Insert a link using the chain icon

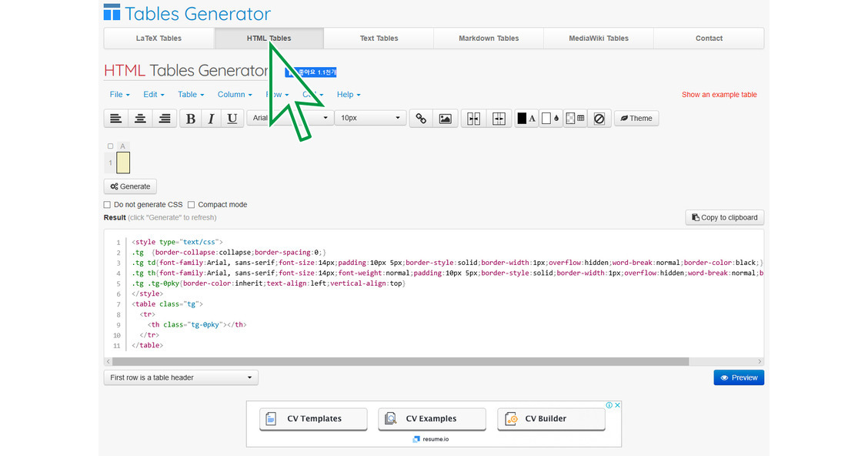[421, 119]
